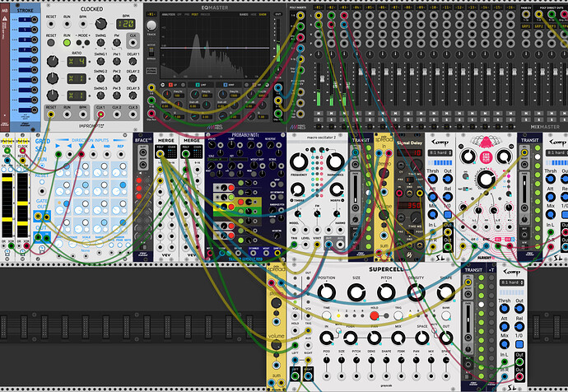Click the track 1 volume fader in MixMaster
This screenshot has height=392, width=568.
coord(322,79)
